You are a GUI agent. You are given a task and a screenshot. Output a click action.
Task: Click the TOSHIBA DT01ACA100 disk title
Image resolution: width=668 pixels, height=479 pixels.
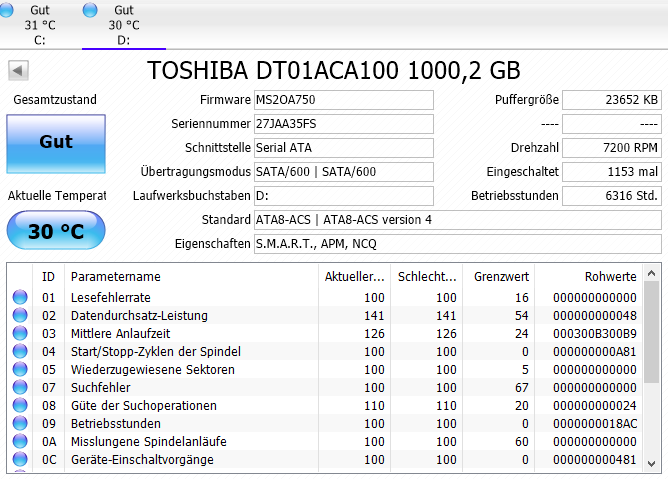pyautogui.click(x=334, y=70)
